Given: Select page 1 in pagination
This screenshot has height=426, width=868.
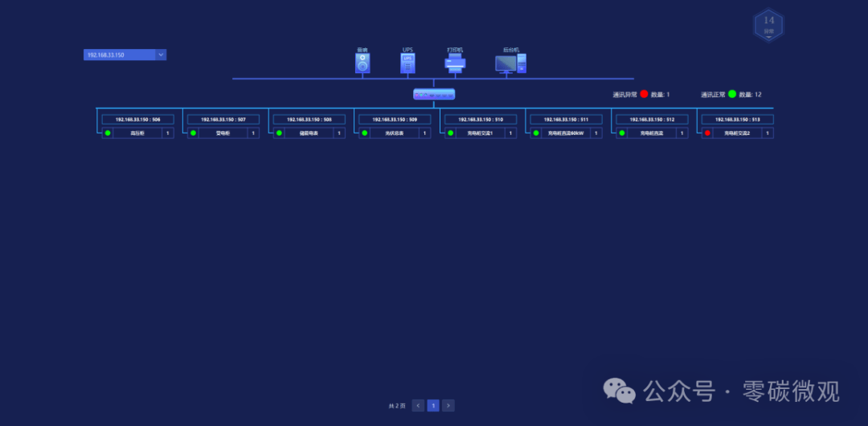Looking at the screenshot, I should [x=433, y=405].
